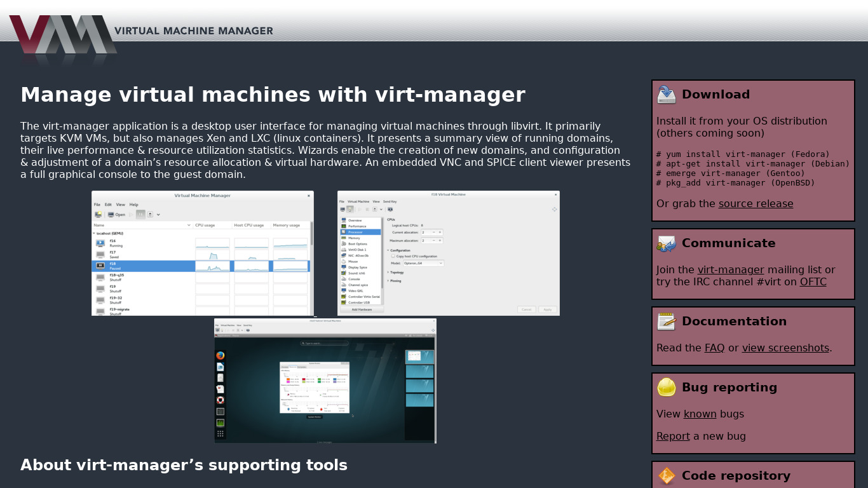Click the 'yum install virt-manager (Fedora)' line
The height and width of the screenshot is (488, 868).
pyautogui.click(x=743, y=154)
